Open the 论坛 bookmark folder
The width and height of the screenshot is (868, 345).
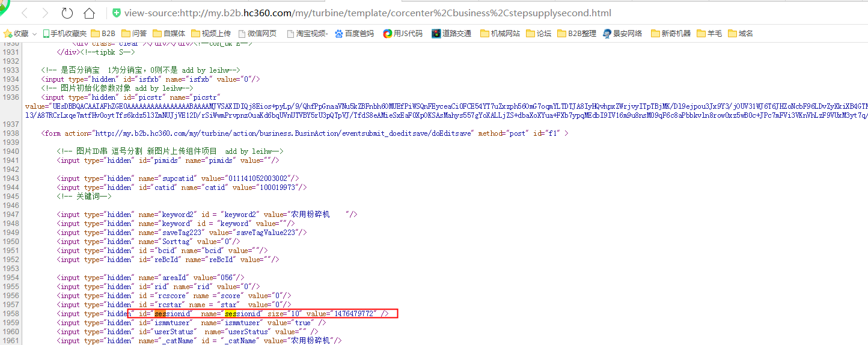click(538, 34)
